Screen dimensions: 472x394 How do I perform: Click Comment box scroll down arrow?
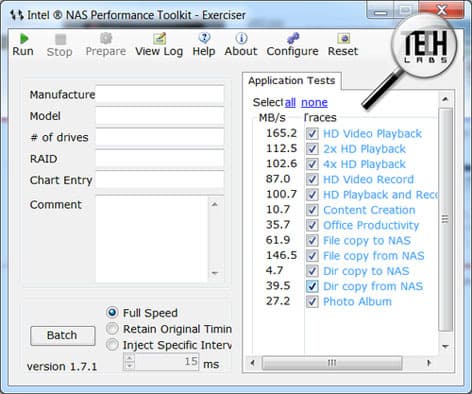215,273
